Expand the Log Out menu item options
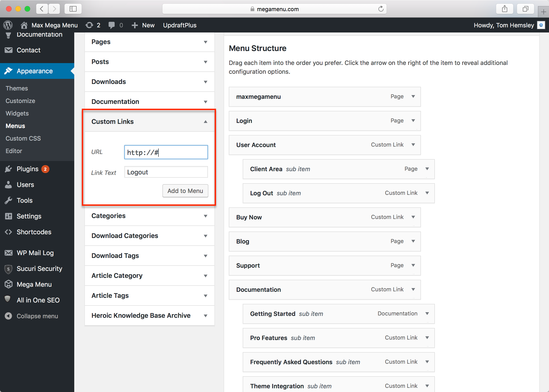Viewport: 549px width, 392px height. 427,193
